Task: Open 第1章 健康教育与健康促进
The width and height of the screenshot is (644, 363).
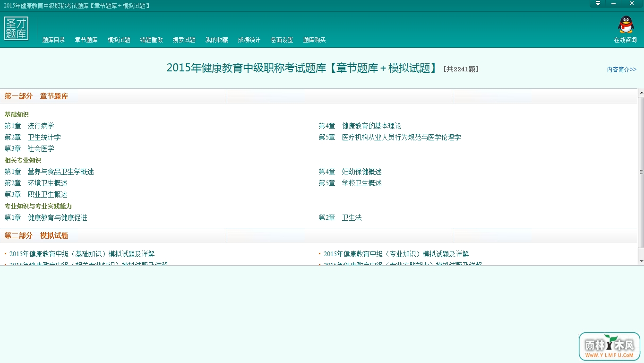Action: coord(46,217)
